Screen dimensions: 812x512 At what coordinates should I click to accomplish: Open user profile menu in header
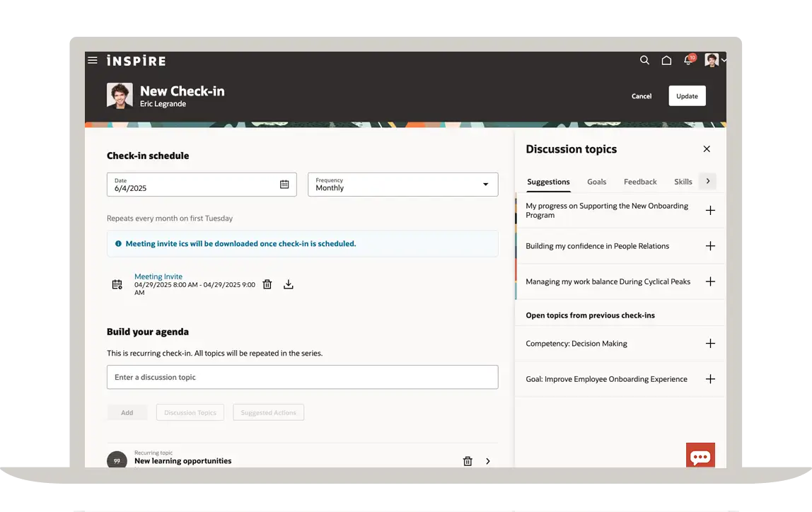point(715,61)
